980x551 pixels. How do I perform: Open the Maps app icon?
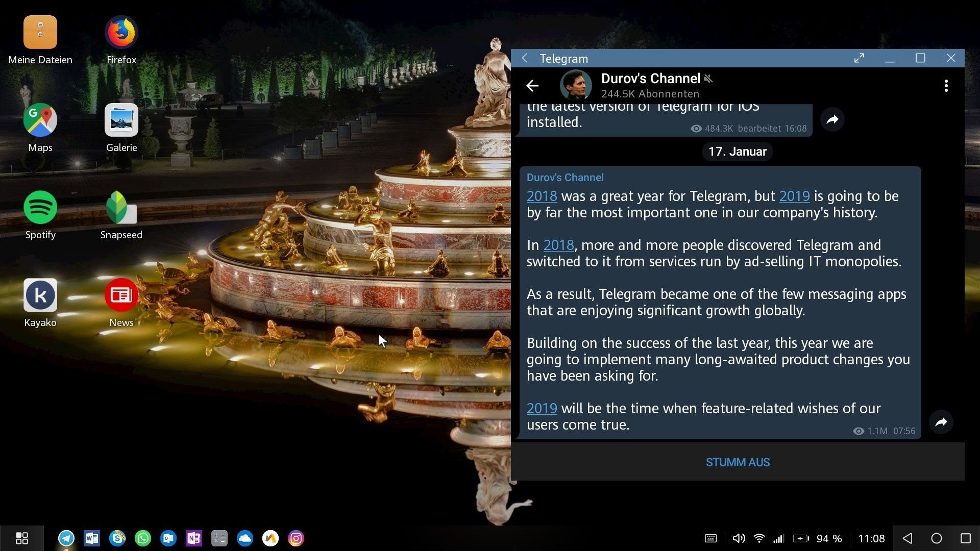[x=40, y=120]
